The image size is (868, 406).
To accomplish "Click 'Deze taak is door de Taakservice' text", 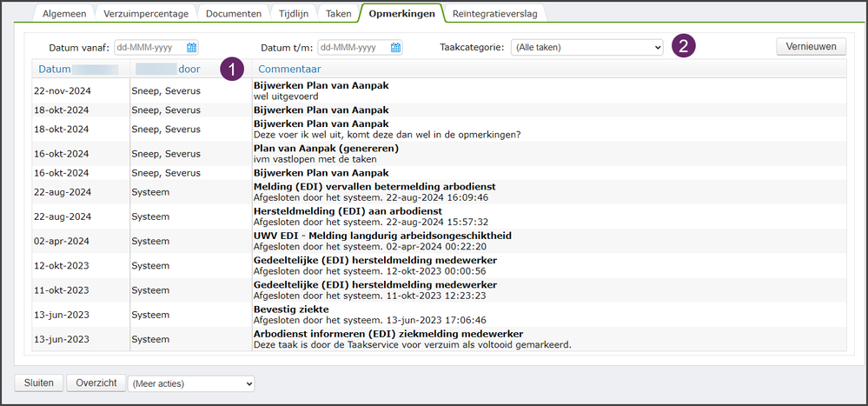I will (412, 344).
